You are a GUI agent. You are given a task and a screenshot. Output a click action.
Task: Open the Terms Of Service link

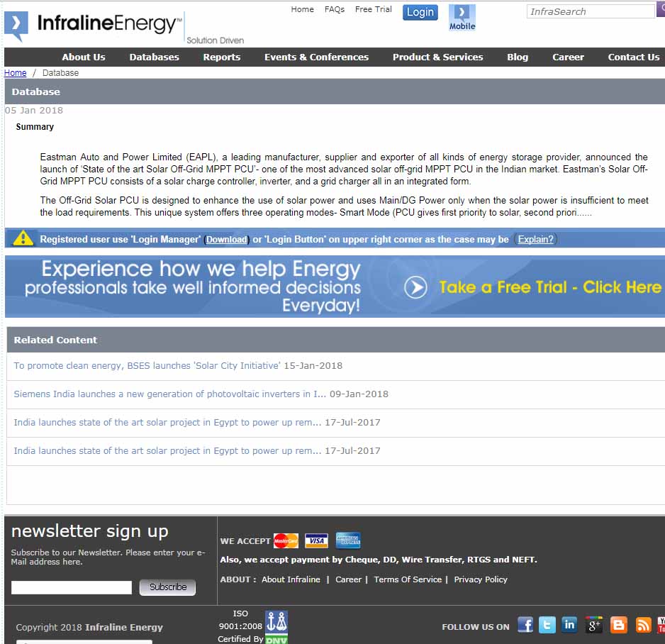point(408,579)
